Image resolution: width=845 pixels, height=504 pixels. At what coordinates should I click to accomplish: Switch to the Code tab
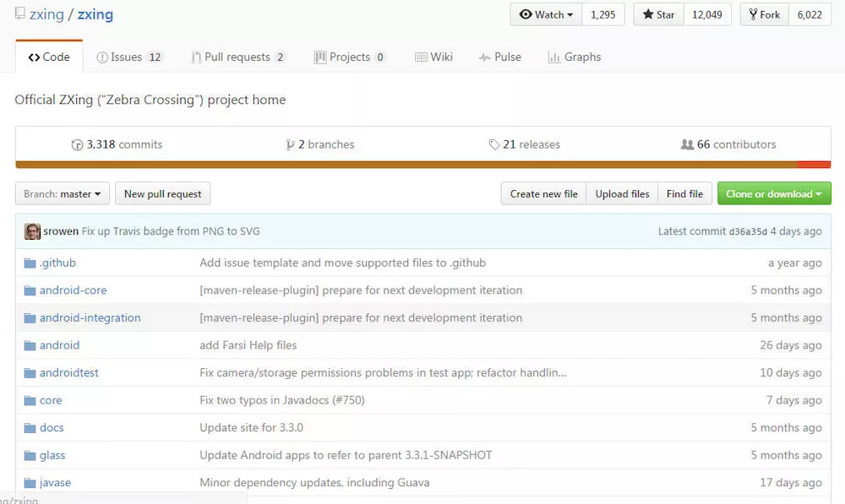coord(49,57)
